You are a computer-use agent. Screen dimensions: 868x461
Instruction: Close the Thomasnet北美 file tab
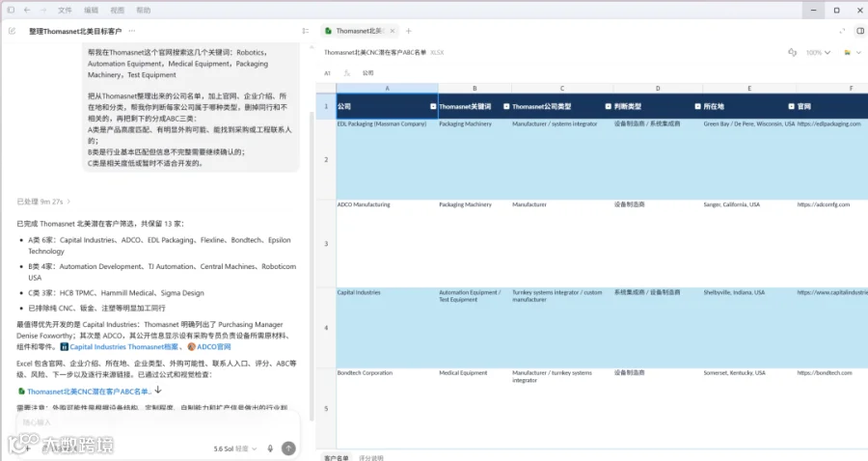[x=393, y=31]
